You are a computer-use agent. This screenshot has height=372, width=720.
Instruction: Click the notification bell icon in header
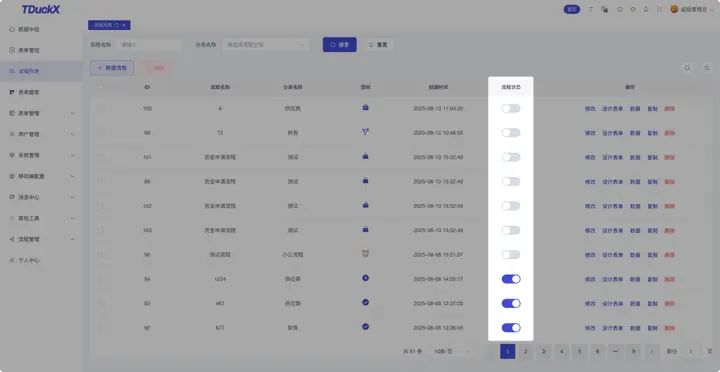pyautogui.click(x=646, y=9)
